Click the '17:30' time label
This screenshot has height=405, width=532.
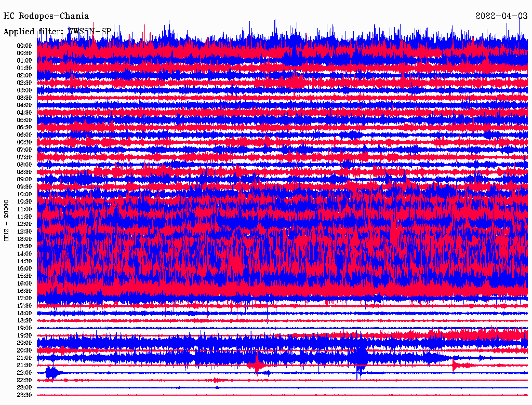[x=24, y=306]
